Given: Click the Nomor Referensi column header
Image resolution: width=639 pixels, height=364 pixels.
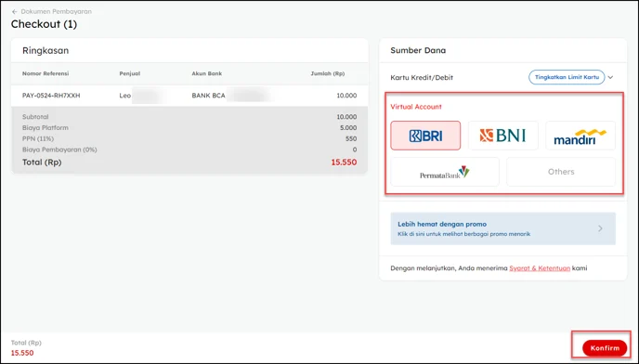Looking at the screenshot, I should tap(46, 73).
